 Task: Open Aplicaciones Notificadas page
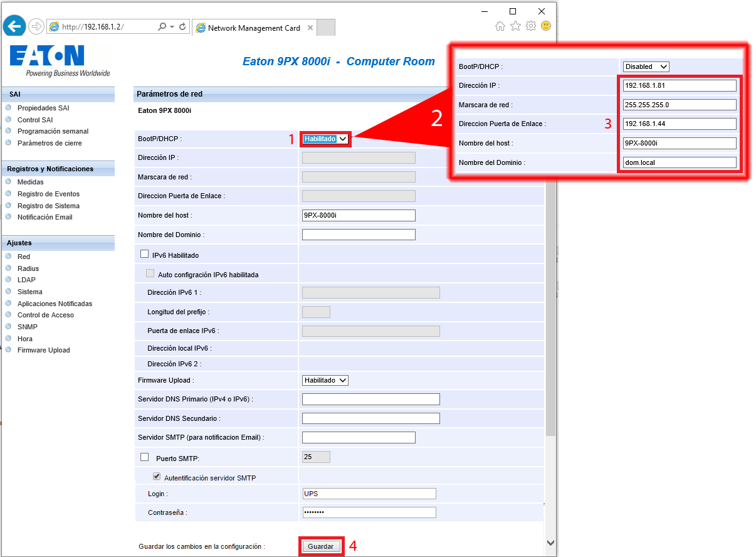point(55,304)
